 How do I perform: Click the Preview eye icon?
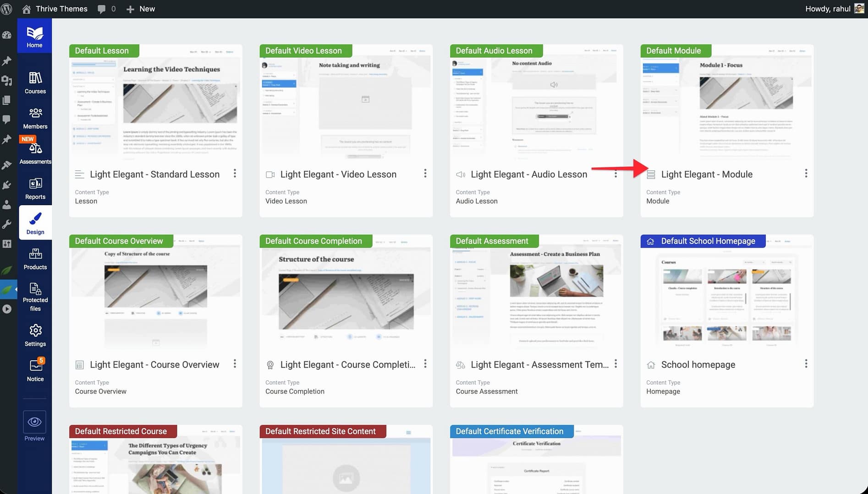34,422
